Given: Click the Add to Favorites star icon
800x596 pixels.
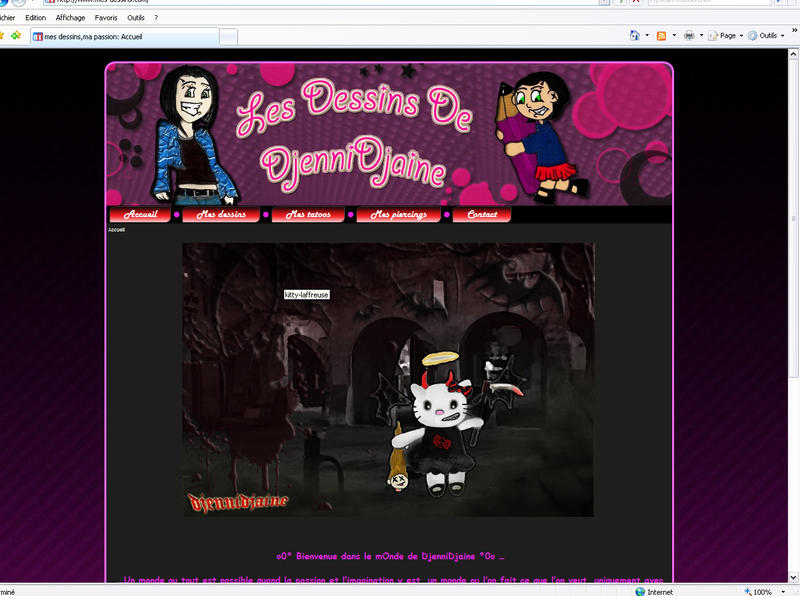Looking at the screenshot, I should [15, 36].
